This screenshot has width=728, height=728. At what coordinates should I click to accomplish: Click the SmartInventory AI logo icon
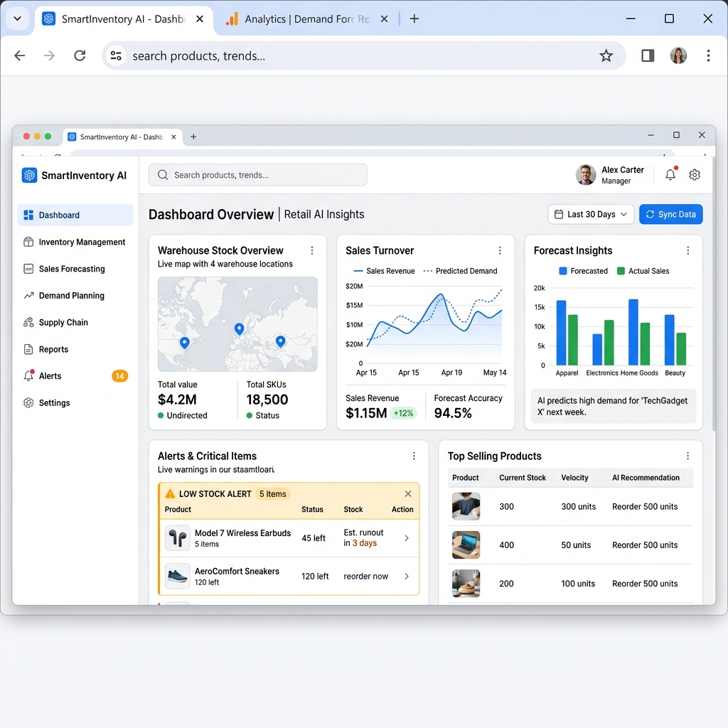29,176
